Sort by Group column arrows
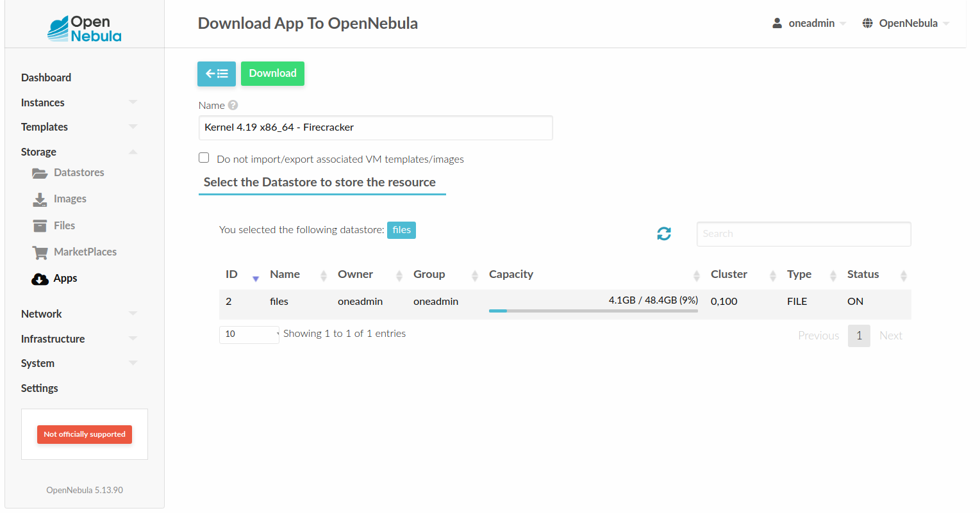Screen dimensions: 980x513 coord(475,275)
